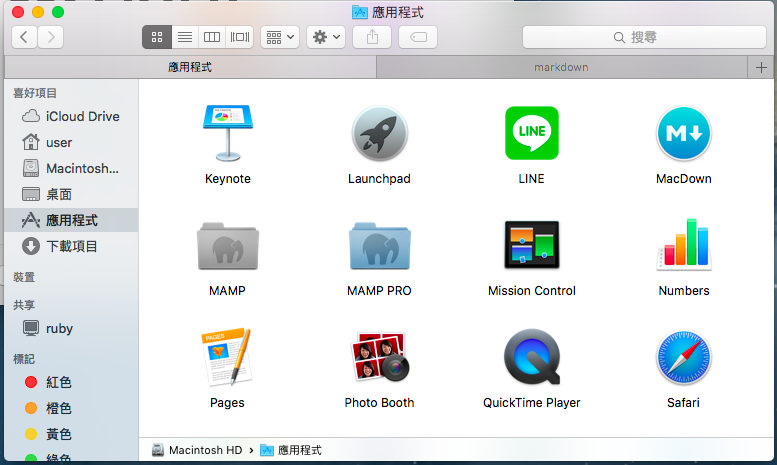Open the Launchpad rocket icon
Screen dimensions: 777x465
click(x=380, y=133)
